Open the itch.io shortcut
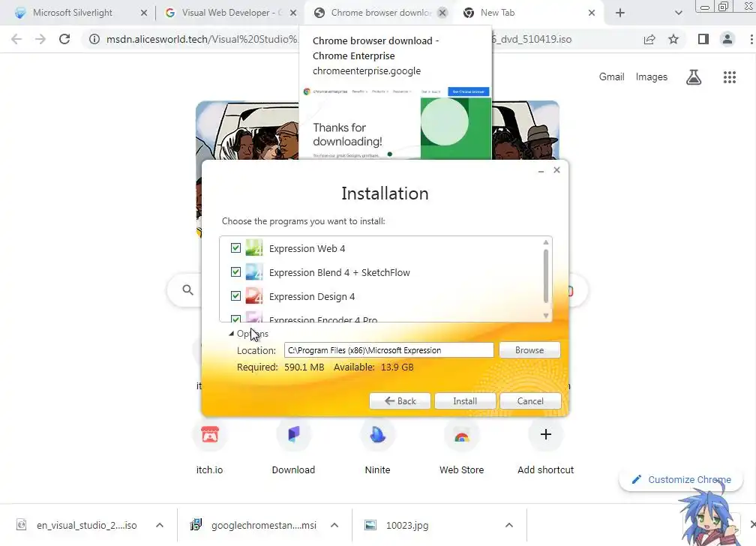The image size is (756, 546). tap(210, 446)
